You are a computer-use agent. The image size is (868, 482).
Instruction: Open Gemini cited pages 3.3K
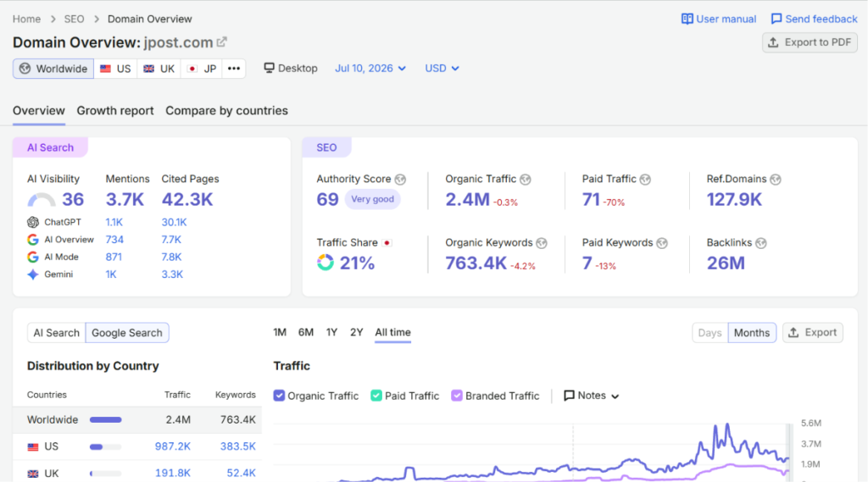coord(172,274)
